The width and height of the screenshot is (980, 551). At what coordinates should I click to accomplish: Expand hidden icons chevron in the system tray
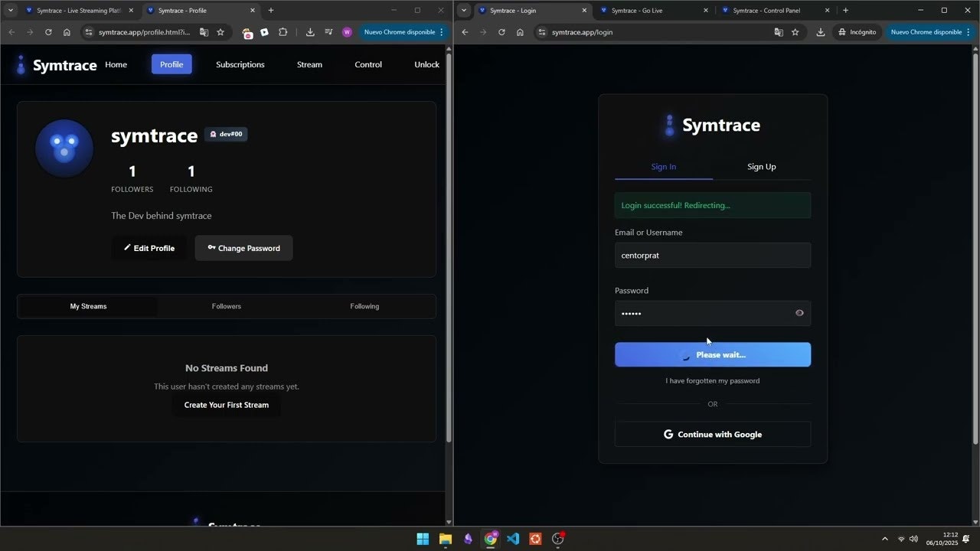pos(884,539)
